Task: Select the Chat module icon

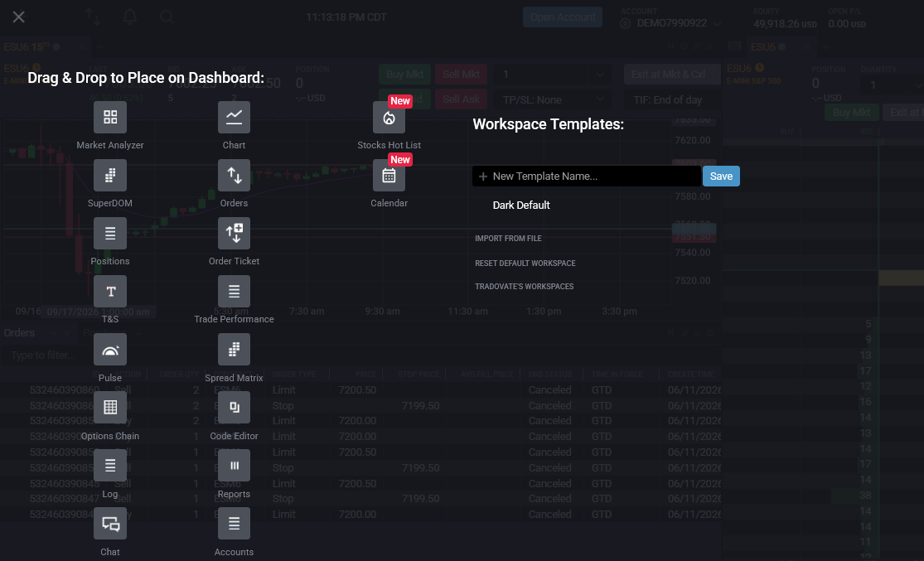Action: click(x=110, y=523)
